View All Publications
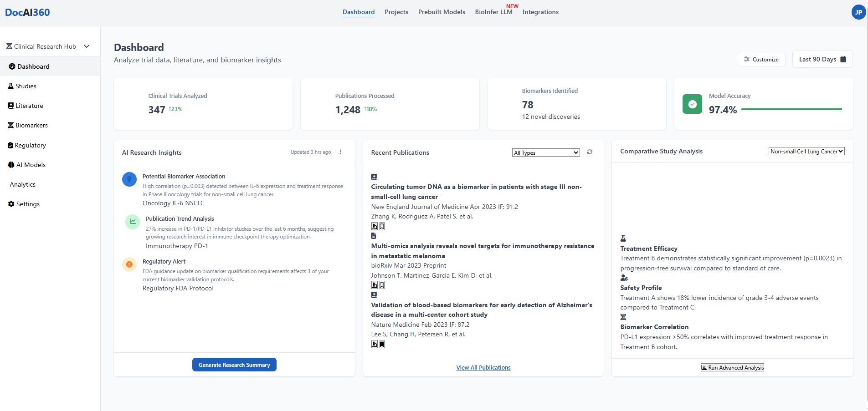The height and width of the screenshot is (411, 868). 483,367
